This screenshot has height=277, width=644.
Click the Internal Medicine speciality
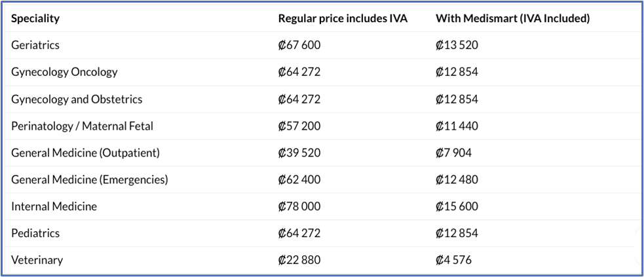point(54,206)
